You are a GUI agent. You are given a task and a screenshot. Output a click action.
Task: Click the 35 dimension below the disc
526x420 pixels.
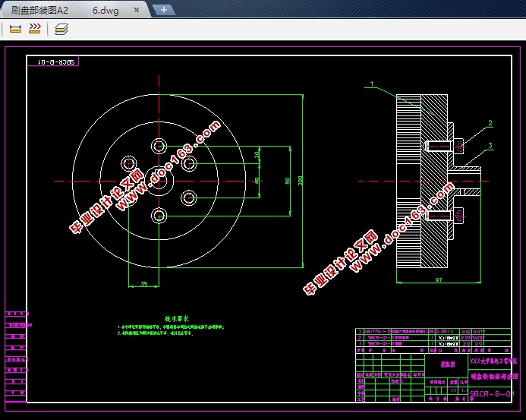click(x=144, y=284)
